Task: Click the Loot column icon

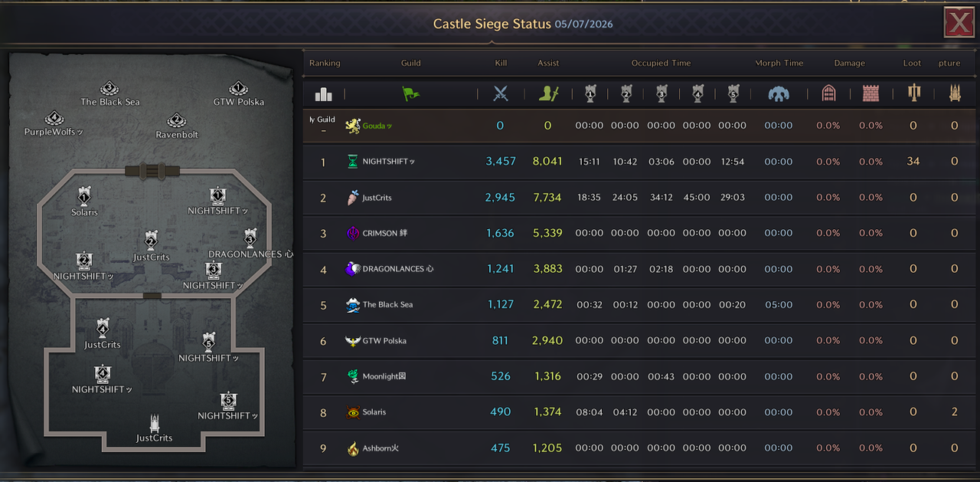Action: [913, 93]
